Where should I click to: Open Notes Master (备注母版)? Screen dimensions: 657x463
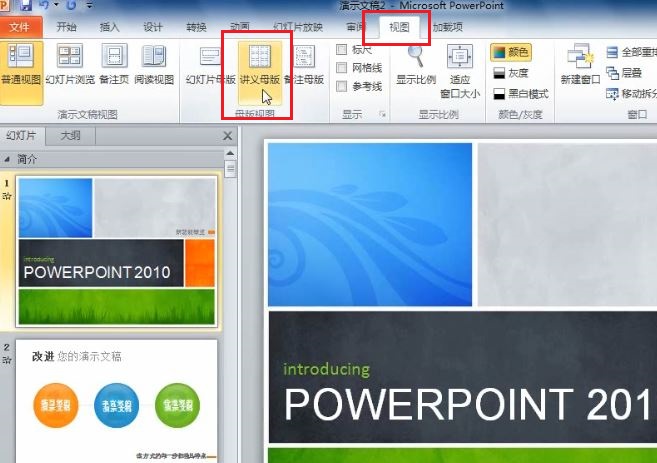[304, 65]
